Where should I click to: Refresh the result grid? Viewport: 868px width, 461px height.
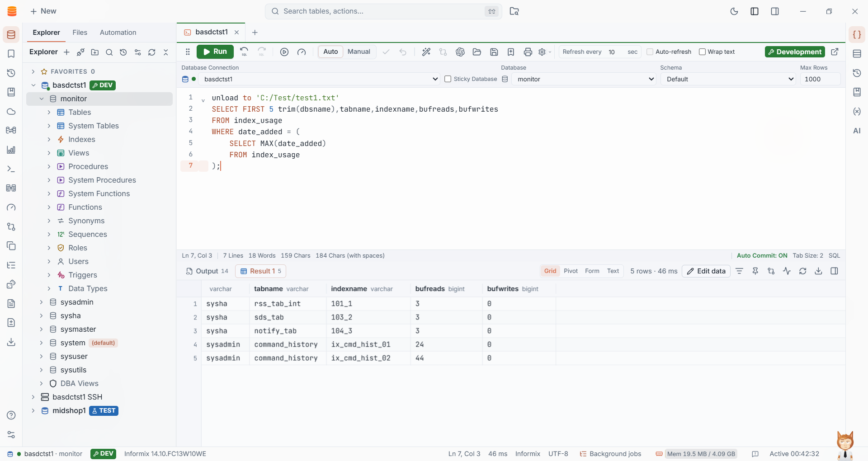coord(802,271)
